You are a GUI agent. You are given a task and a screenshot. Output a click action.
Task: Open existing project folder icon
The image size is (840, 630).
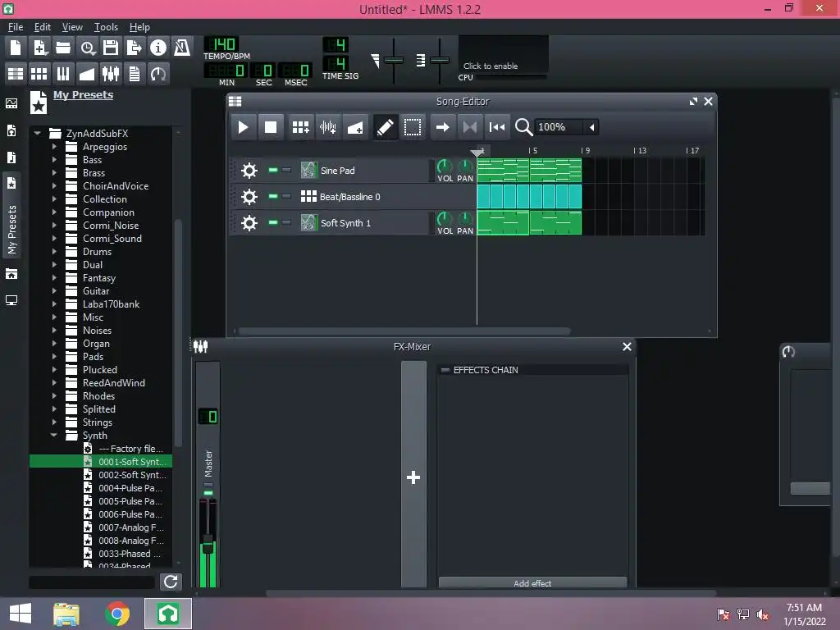[x=63, y=48]
